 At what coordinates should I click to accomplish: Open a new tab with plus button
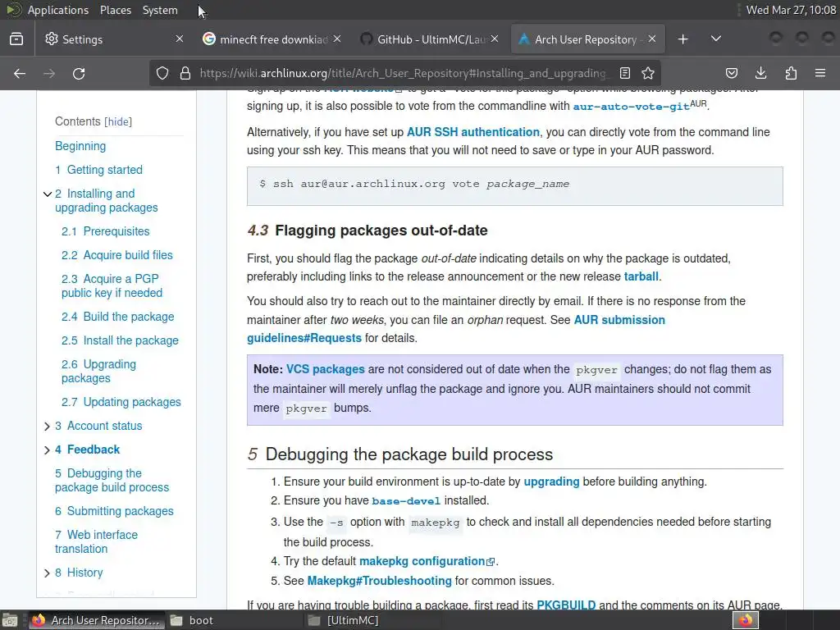point(683,39)
